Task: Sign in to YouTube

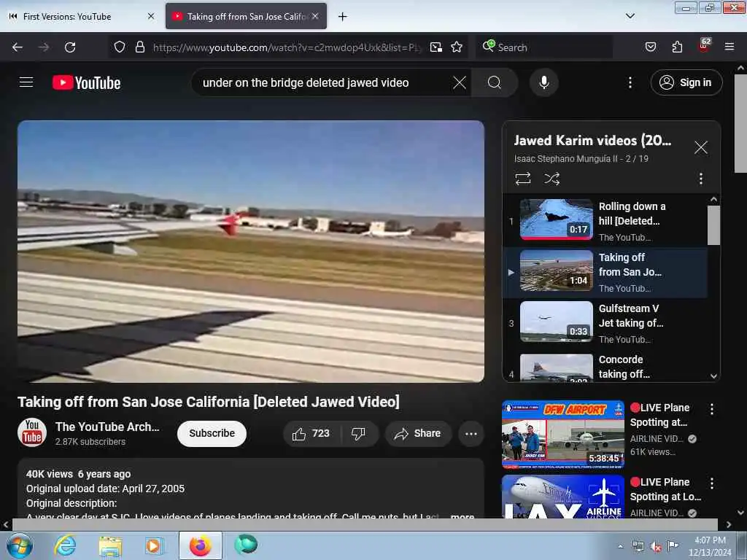Action: 686,82
